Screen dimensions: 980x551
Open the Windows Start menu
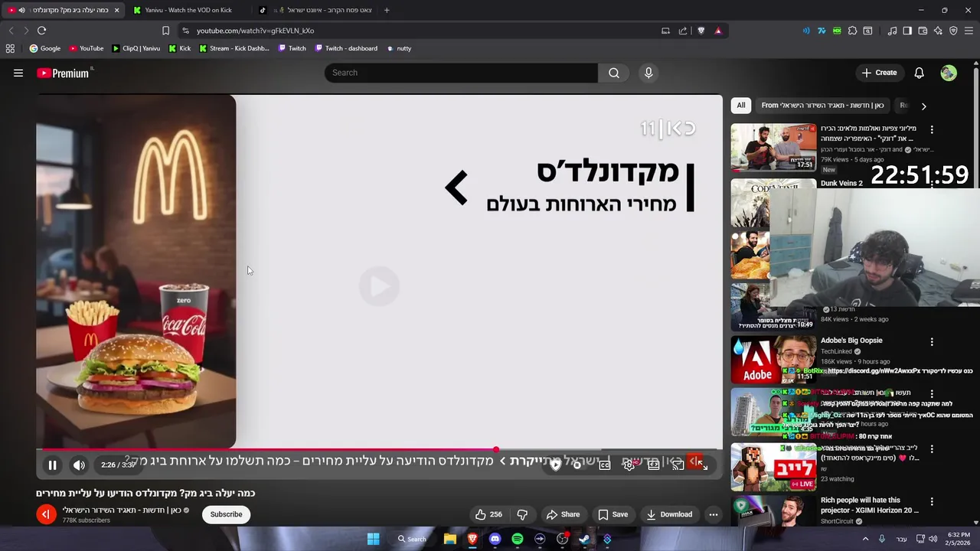[x=373, y=539]
